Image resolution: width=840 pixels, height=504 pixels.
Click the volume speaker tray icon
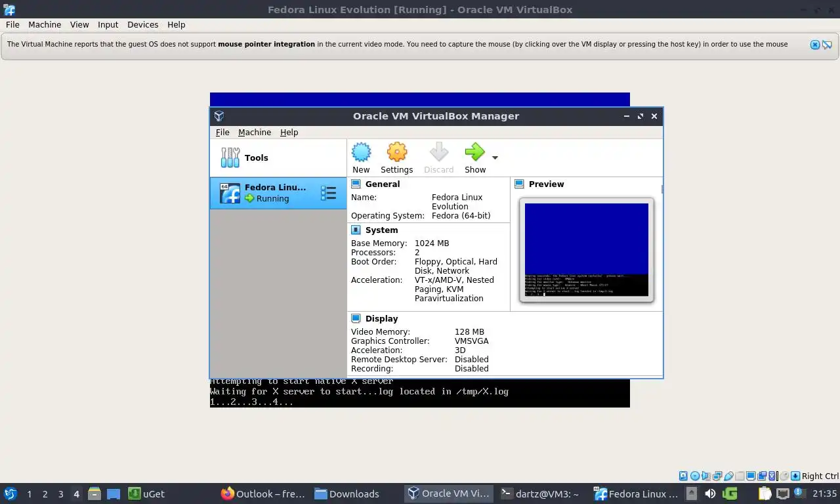(710, 493)
